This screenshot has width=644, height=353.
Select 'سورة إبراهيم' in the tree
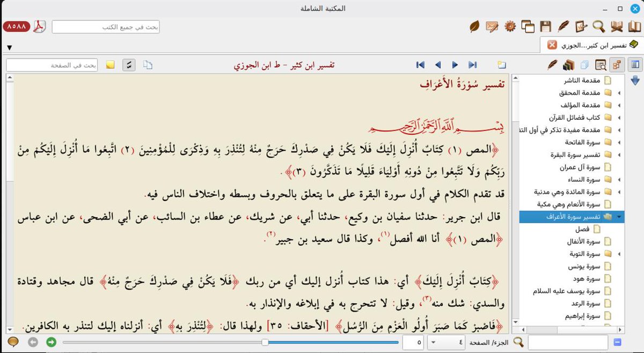[582, 315]
